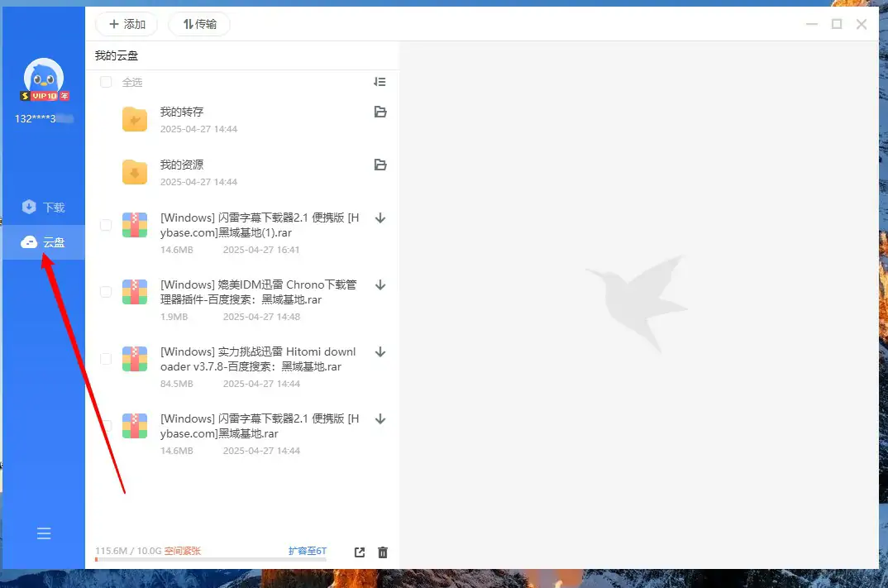Click the storage usage progress bar
This screenshot has width=888, height=588.
pyautogui.click(x=211, y=560)
